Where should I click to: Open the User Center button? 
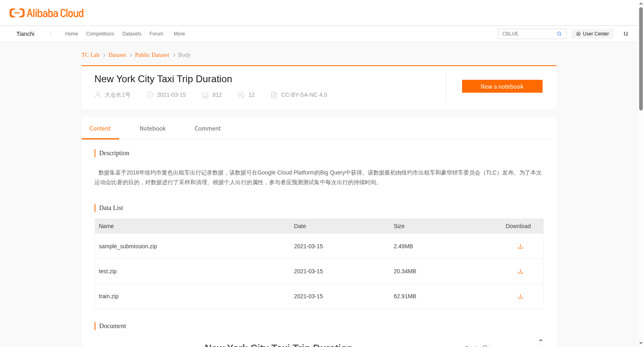(592, 34)
